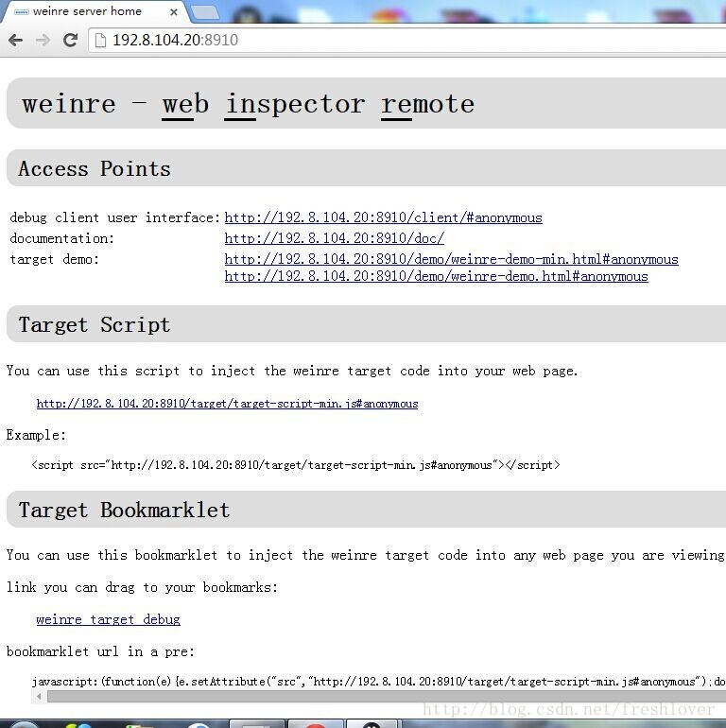This screenshot has height=728, width=726.
Task: Click the weinre target debug bookmarklet link
Action: point(108,619)
